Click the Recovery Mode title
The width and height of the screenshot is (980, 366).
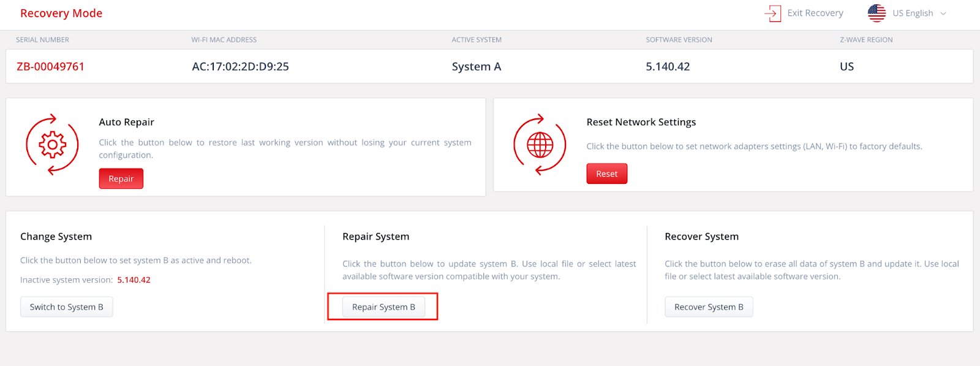[x=61, y=13]
